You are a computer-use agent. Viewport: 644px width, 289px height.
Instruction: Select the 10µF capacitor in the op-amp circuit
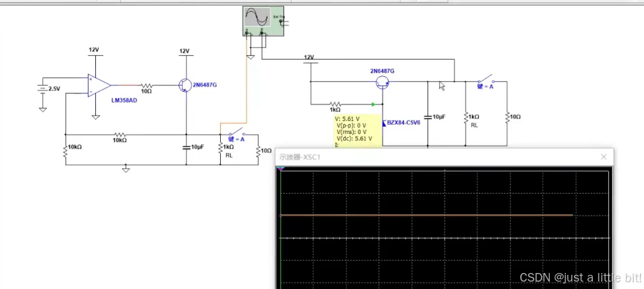[x=186, y=147]
